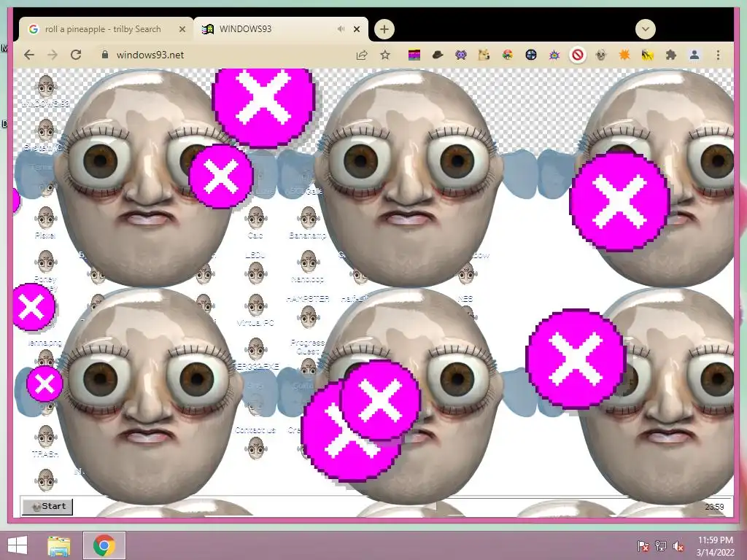Go back to the previous page
Viewport: 747px width, 560px height.
tap(29, 55)
